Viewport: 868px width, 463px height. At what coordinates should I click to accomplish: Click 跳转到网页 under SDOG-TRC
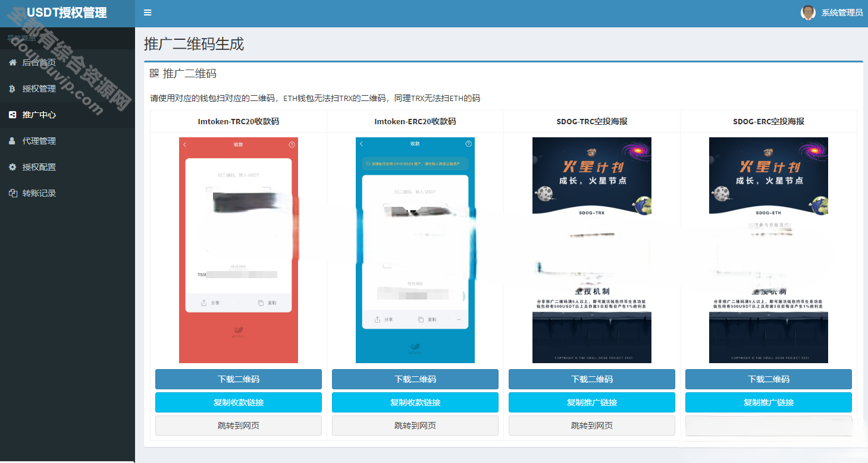(592, 426)
